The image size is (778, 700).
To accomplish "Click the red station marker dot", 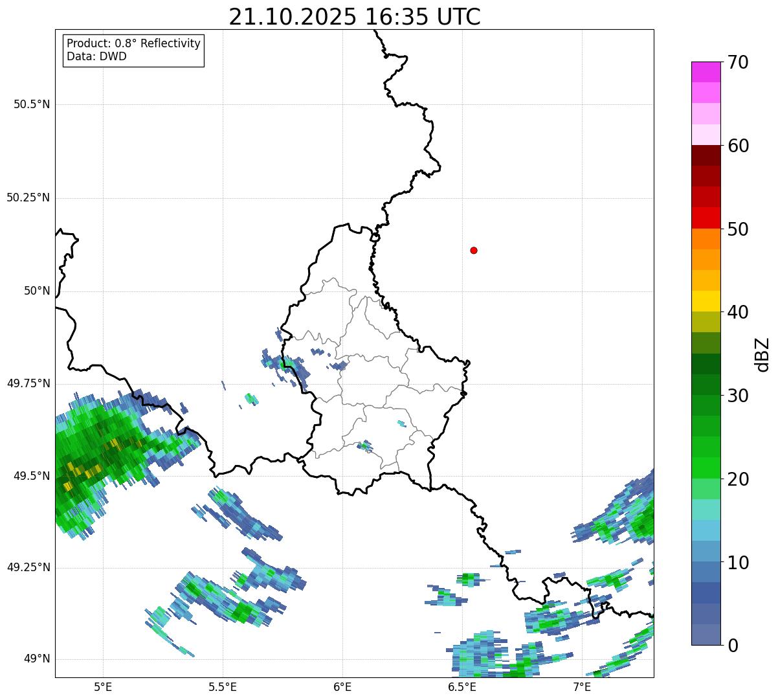I will [474, 250].
